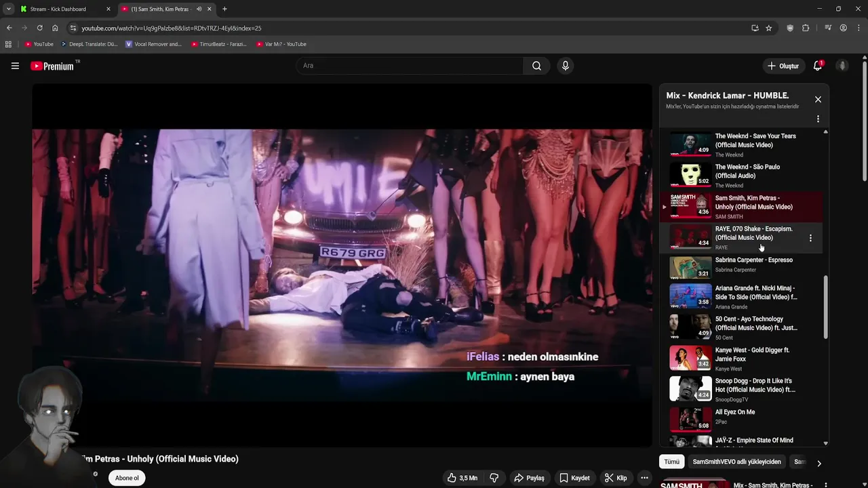Image resolution: width=868 pixels, height=488 pixels.
Task: Click the playlist scroll down arrow
Action: coord(825,443)
